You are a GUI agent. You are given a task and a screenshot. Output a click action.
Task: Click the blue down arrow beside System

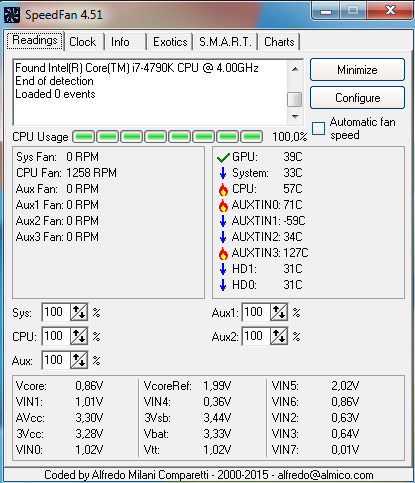[223, 173]
